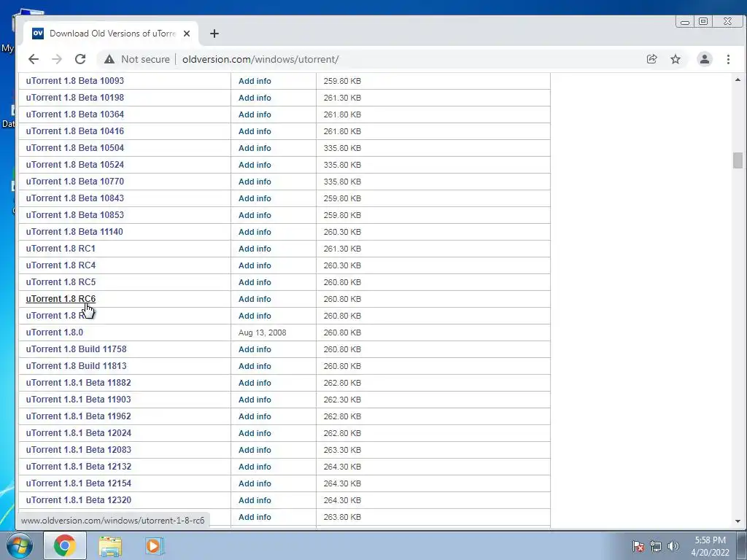Reload the oldversion.com page
This screenshot has height=560, width=747.
click(80, 59)
